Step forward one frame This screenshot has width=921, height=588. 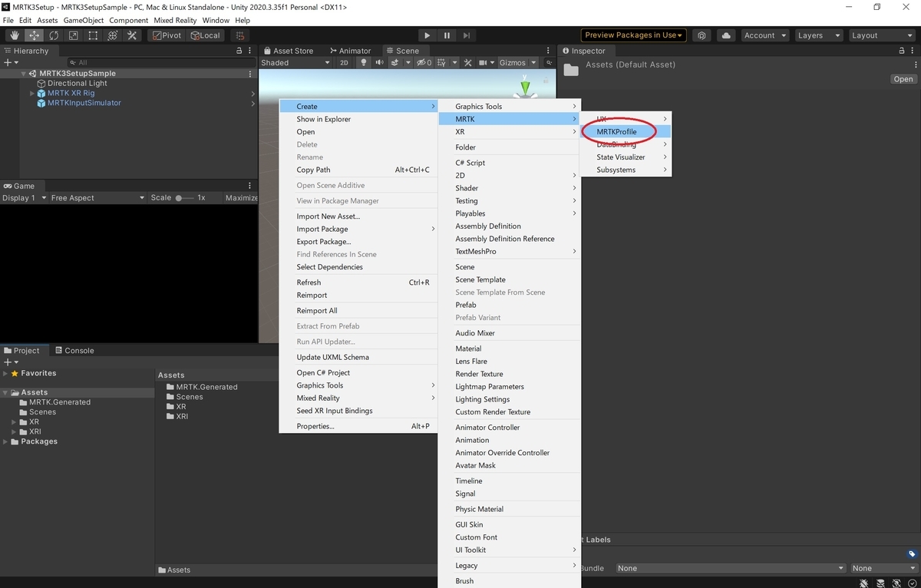(x=466, y=35)
